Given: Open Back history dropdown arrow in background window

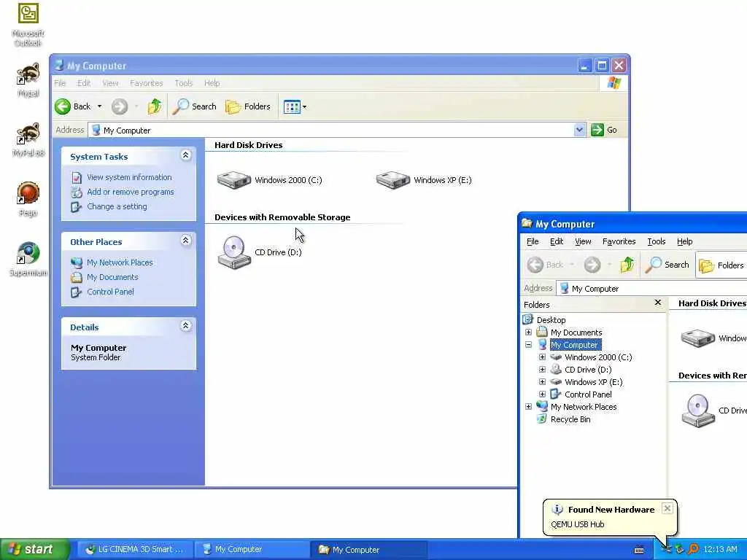Looking at the screenshot, I should [99, 106].
